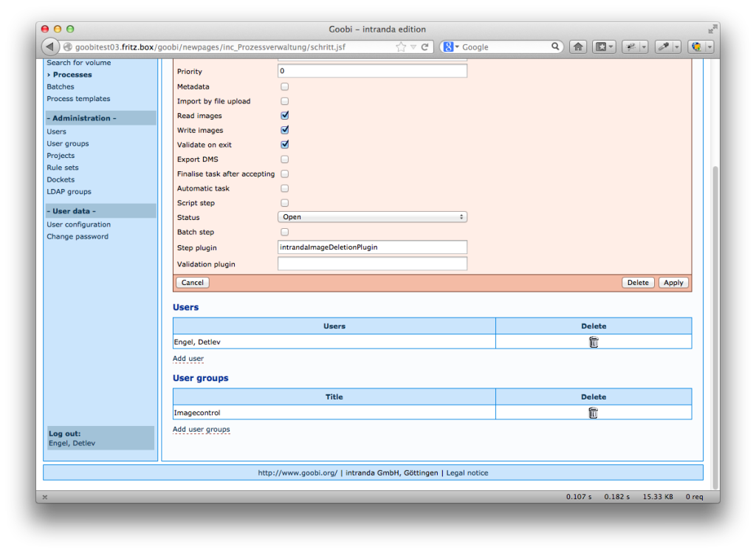
Task: Delete Imagecontrol group via trash icon
Action: 593,413
